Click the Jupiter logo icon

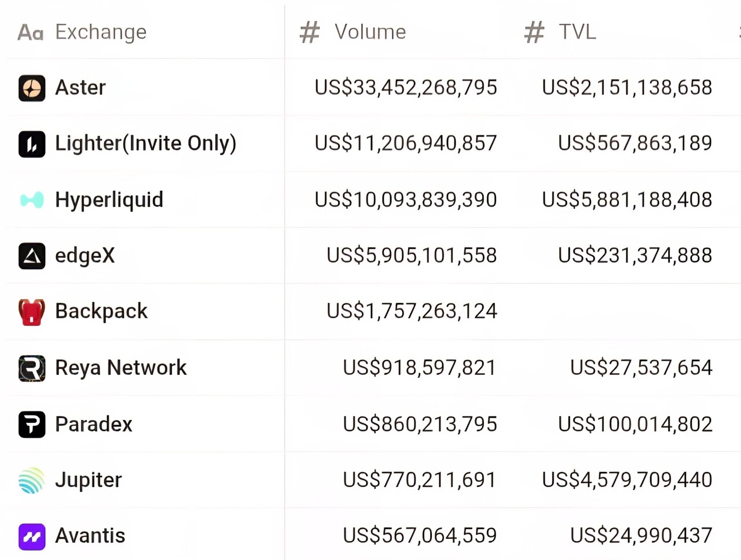(x=32, y=480)
